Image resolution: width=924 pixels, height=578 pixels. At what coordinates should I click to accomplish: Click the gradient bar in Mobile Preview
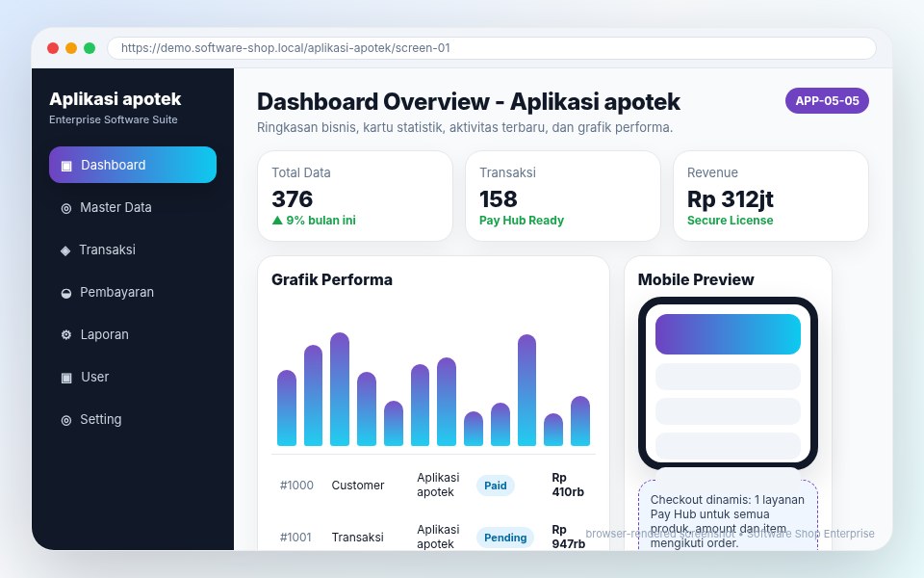click(x=728, y=334)
